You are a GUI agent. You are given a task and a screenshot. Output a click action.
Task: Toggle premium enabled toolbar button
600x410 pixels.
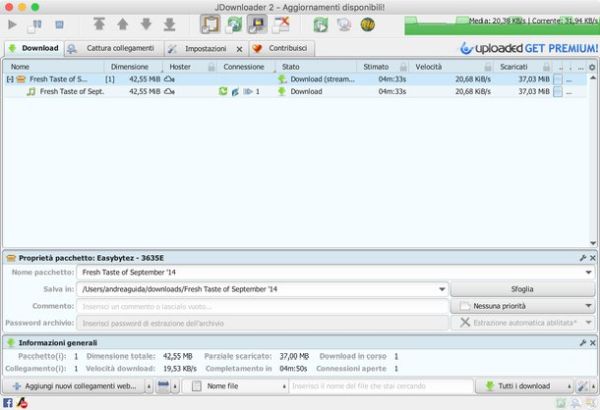click(x=258, y=24)
